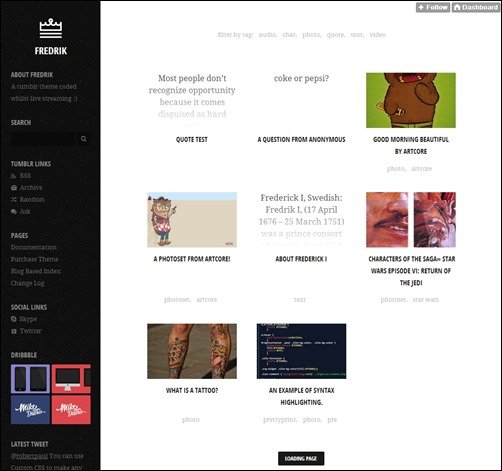Open the Purchase Theme page link
Viewport: 502px width, 471px height.
[x=34, y=260]
